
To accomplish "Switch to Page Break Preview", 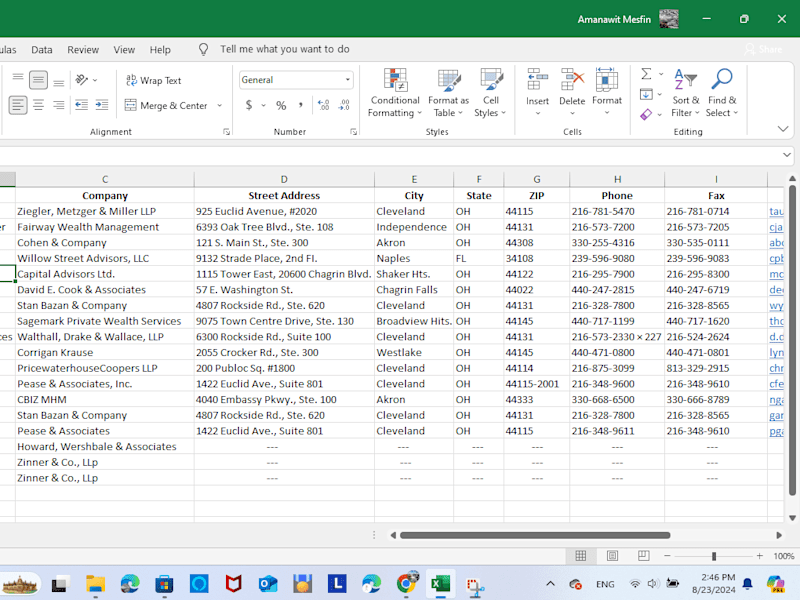I will [x=644, y=556].
